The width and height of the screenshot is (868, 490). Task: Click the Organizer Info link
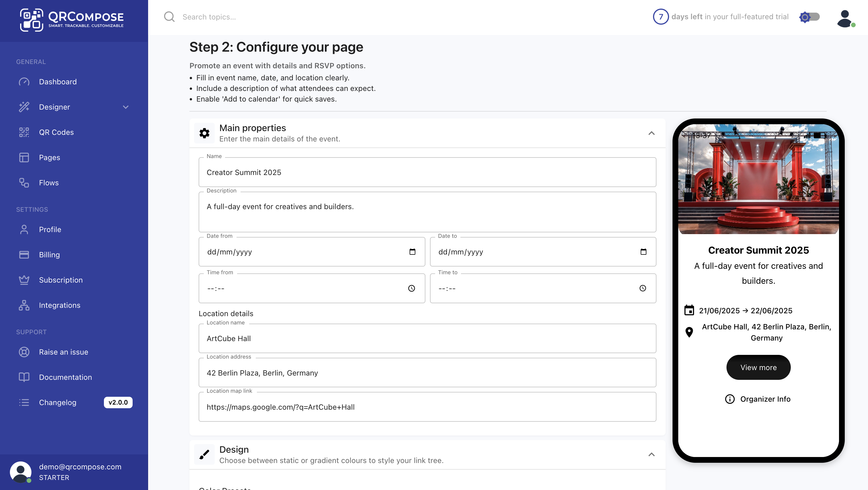[x=758, y=399]
